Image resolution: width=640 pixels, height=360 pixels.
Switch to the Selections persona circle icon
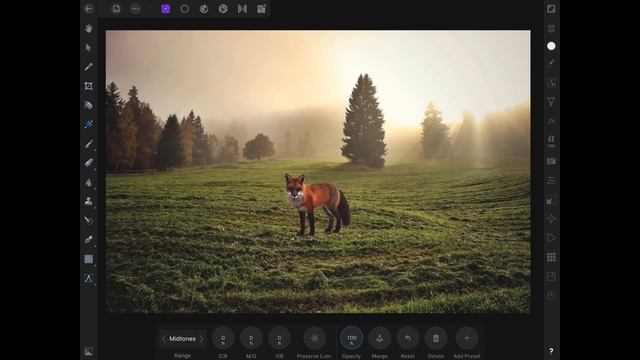pyautogui.click(x=184, y=9)
